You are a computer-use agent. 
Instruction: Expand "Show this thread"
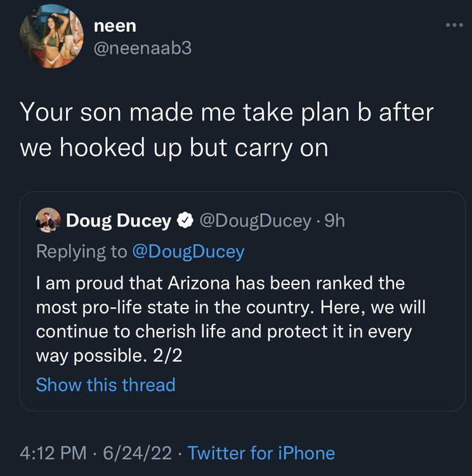(105, 385)
